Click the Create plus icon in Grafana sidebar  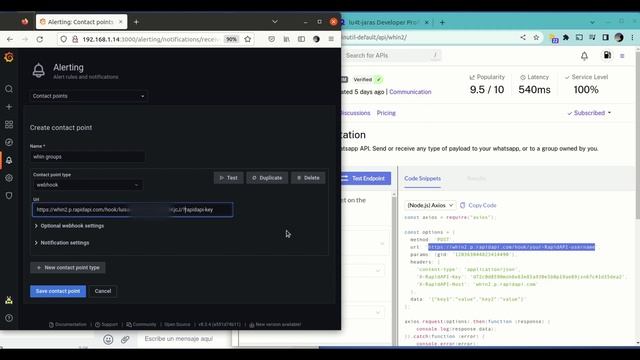tap(9, 107)
